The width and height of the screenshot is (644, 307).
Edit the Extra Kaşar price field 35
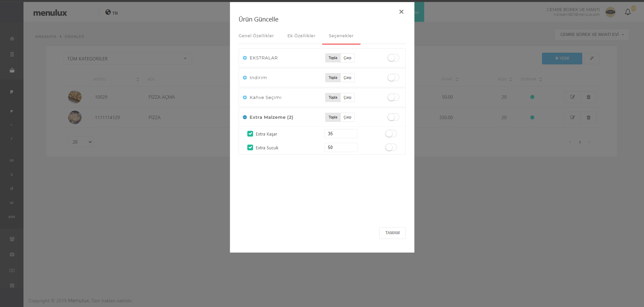(341, 134)
